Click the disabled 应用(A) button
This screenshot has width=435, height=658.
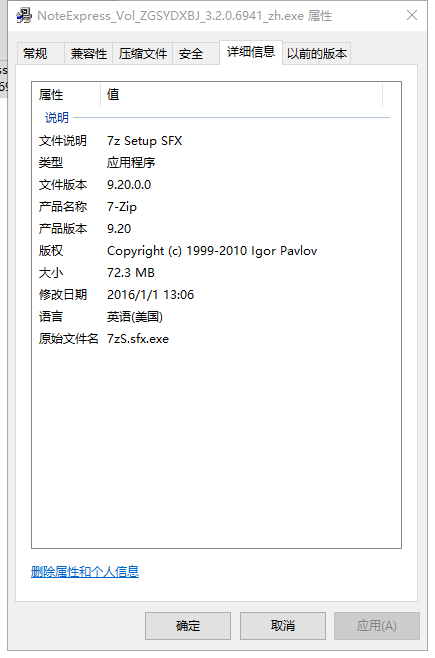click(x=377, y=626)
